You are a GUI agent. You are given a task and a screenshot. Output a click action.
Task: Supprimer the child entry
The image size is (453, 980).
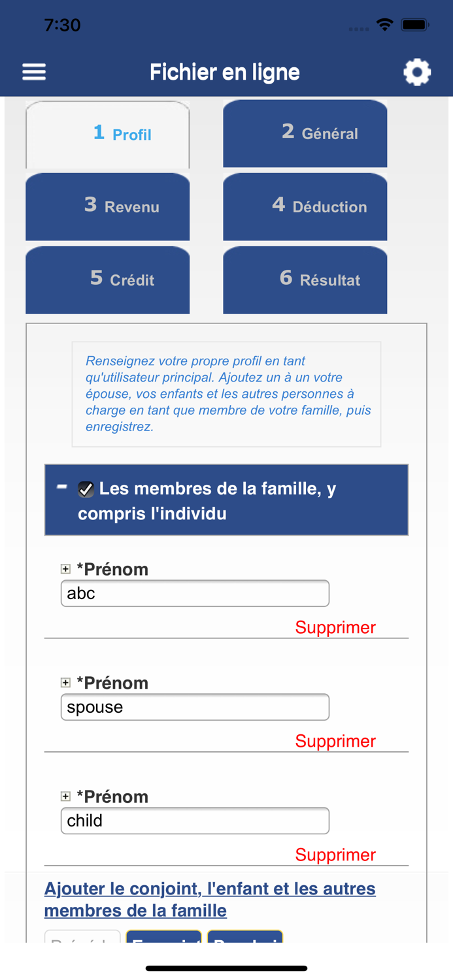pyautogui.click(x=335, y=854)
